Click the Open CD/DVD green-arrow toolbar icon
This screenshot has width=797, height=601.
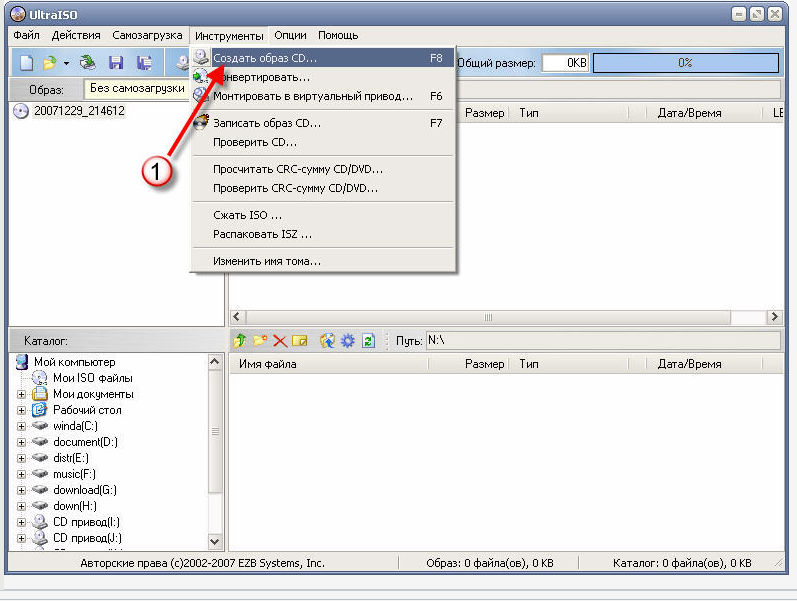88,63
